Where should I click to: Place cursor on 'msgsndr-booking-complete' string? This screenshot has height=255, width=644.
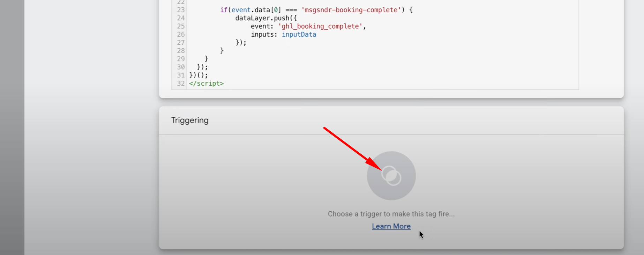(x=351, y=10)
